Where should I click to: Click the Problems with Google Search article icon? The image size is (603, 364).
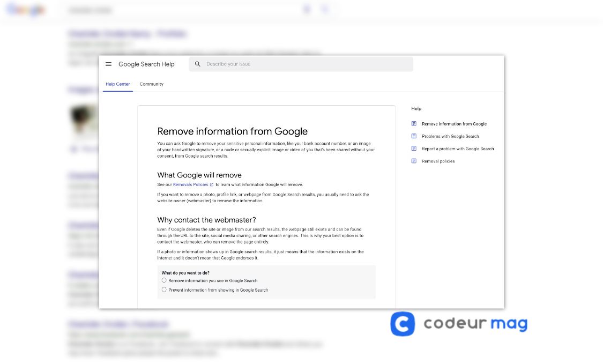pyautogui.click(x=414, y=136)
